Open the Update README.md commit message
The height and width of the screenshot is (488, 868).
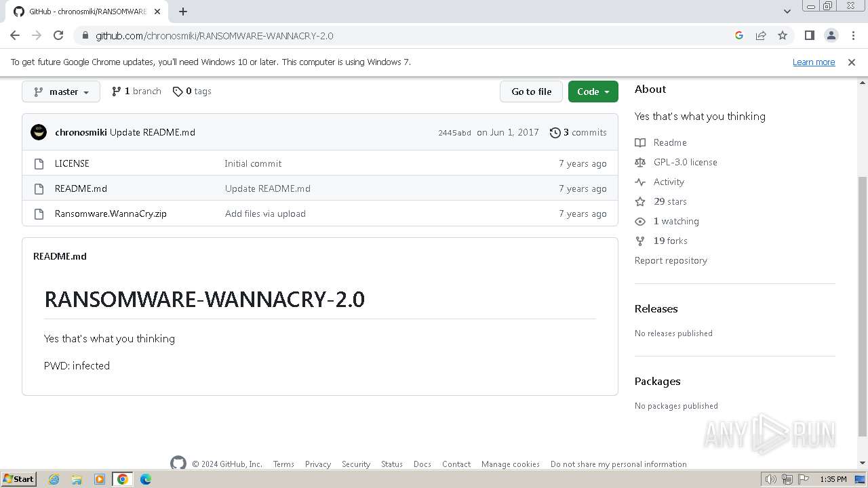(x=153, y=132)
